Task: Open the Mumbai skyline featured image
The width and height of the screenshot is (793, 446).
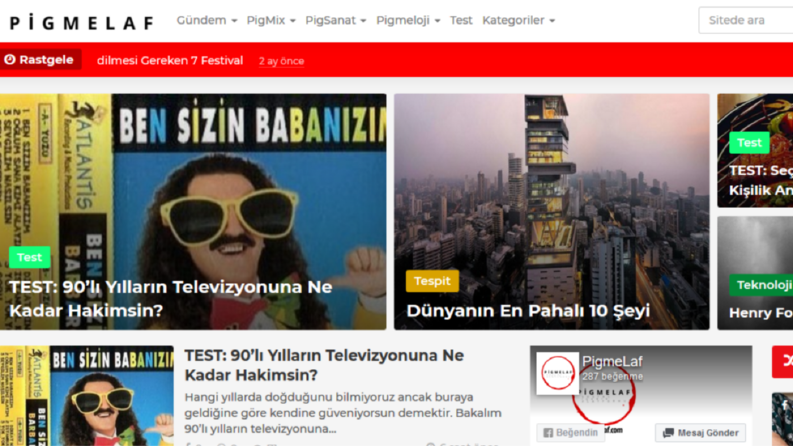Action: coord(552,211)
